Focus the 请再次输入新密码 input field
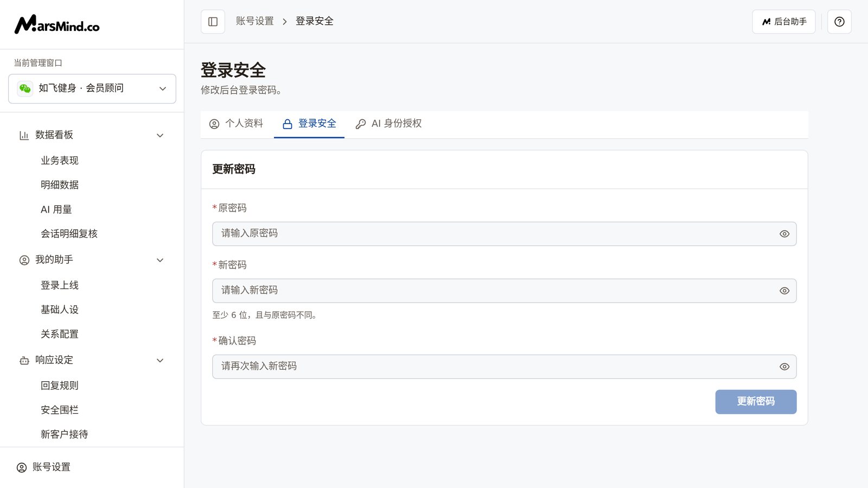This screenshot has width=868, height=488. coord(504,367)
